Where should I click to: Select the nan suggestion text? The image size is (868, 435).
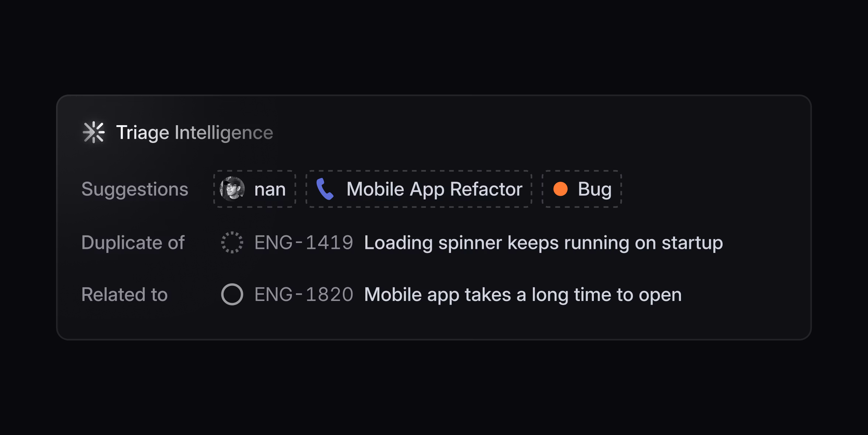(x=270, y=189)
